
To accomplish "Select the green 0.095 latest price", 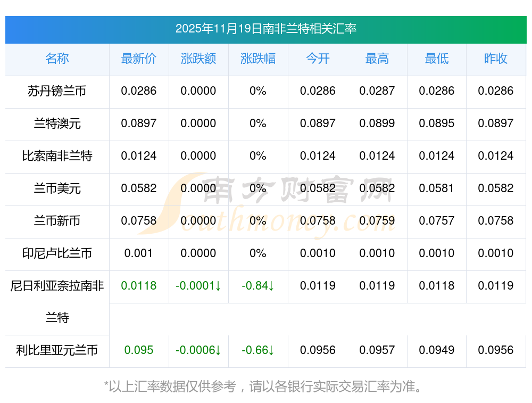I will pyautogui.click(x=139, y=350).
